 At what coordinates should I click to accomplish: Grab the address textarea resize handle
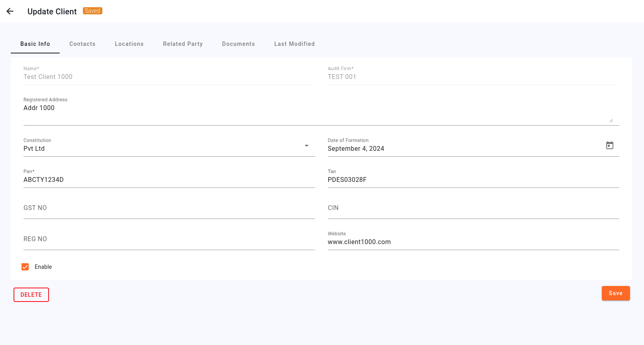[x=611, y=120]
